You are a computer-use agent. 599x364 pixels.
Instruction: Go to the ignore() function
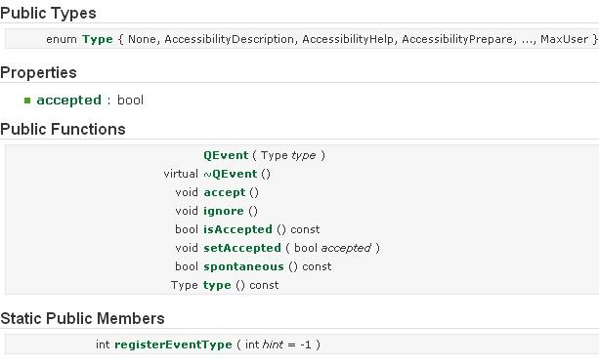(x=224, y=211)
